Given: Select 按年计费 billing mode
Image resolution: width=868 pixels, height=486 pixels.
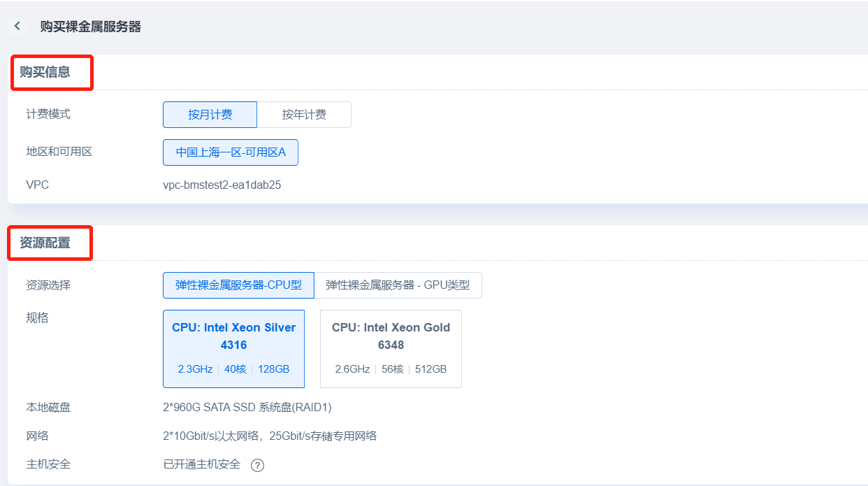Looking at the screenshot, I should click(304, 115).
